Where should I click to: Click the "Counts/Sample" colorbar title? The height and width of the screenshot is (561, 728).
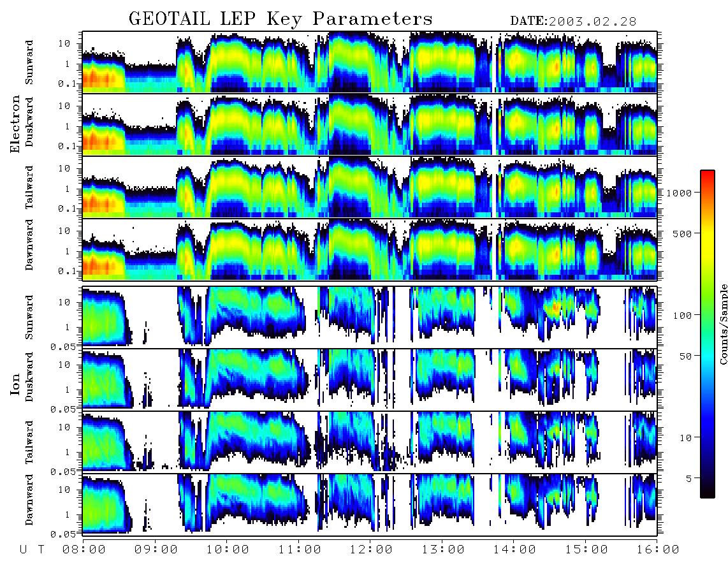pos(723,324)
